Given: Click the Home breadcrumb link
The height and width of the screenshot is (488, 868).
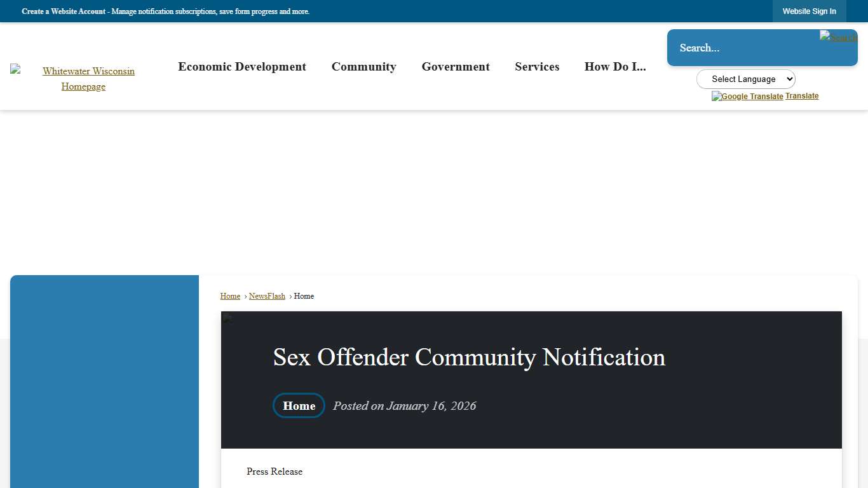Looking at the screenshot, I should [230, 295].
